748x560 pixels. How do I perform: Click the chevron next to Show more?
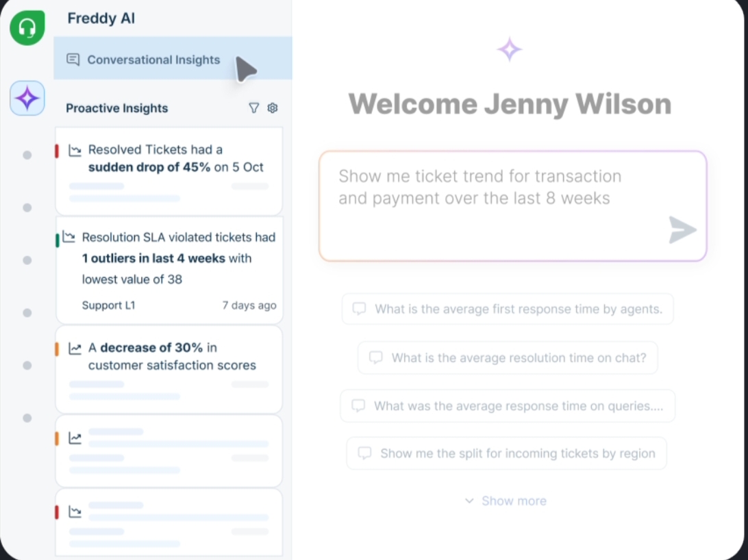tap(469, 501)
